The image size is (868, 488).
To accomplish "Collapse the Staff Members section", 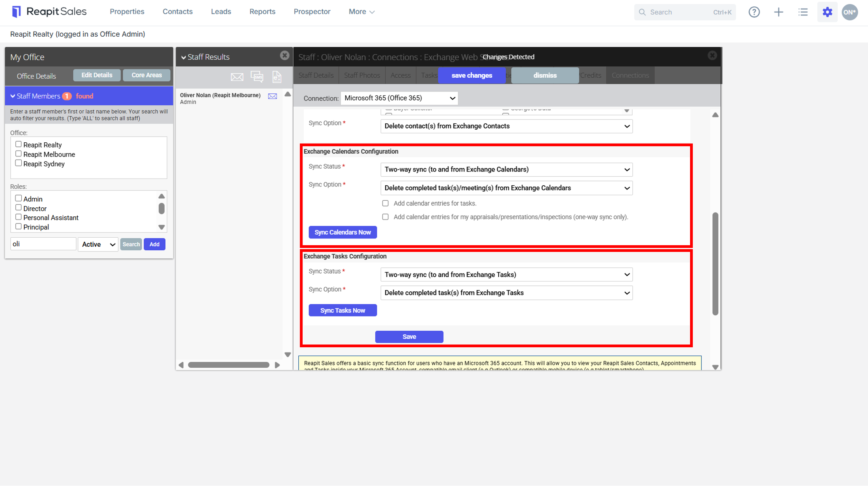I will click(x=13, y=96).
